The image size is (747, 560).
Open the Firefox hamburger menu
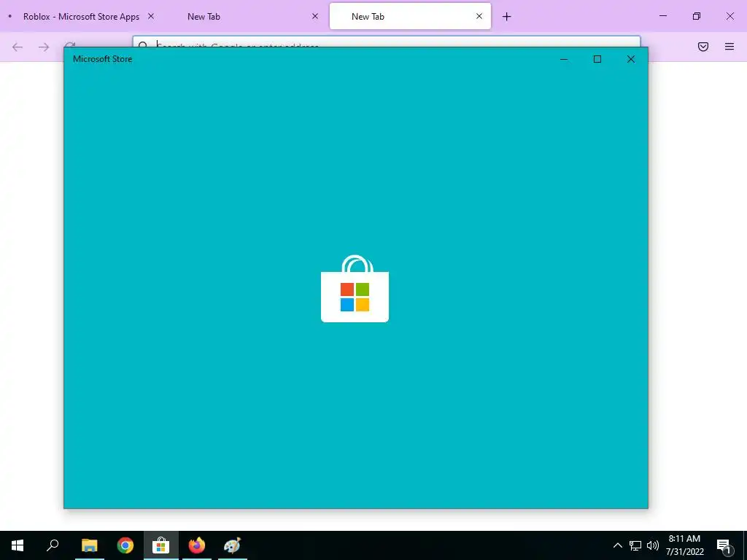729,47
